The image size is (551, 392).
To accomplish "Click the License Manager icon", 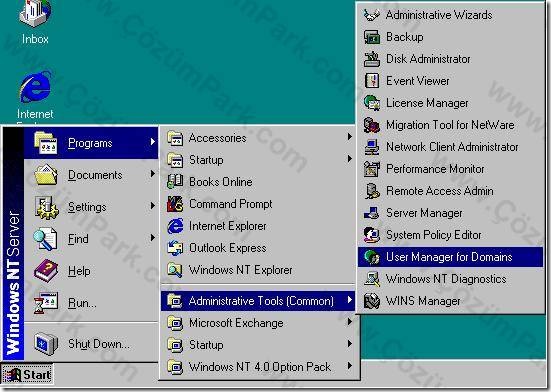I will click(x=371, y=103).
